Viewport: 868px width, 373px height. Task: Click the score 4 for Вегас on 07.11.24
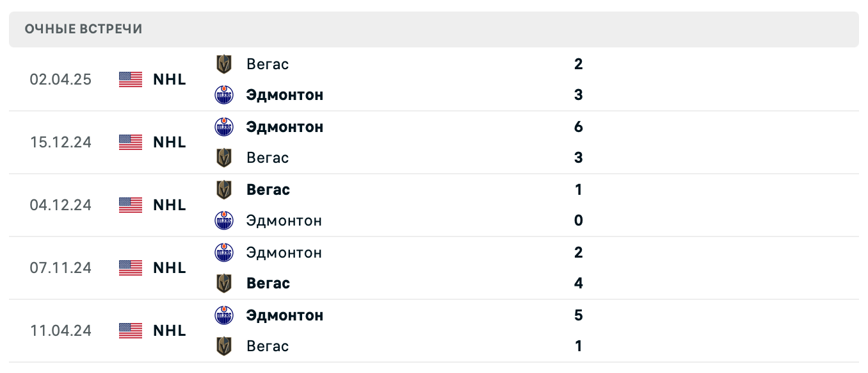[578, 283]
